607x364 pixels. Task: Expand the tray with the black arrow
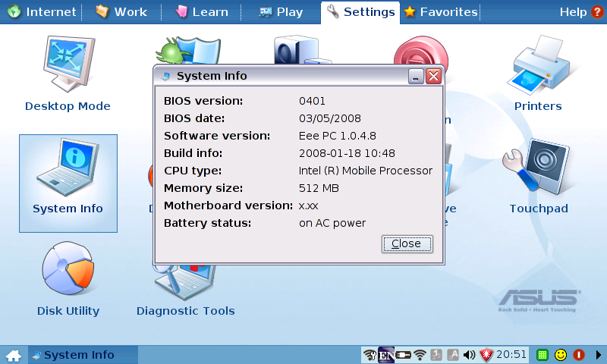tap(599, 355)
